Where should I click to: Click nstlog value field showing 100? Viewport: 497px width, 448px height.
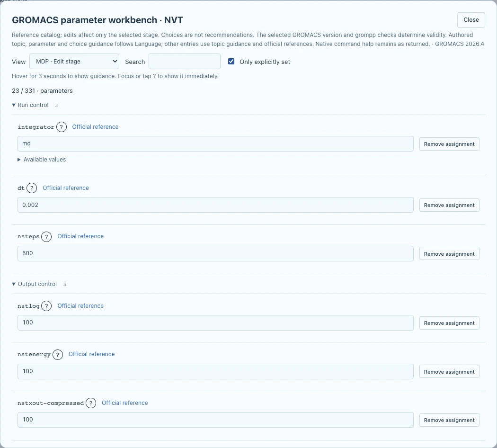pyautogui.click(x=215, y=323)
